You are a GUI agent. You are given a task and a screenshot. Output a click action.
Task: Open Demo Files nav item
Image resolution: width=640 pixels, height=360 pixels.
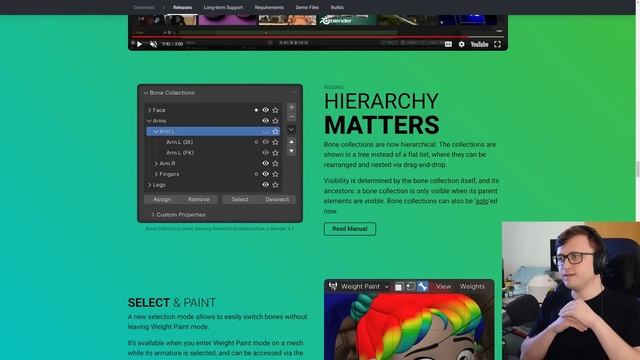[307, 7]
